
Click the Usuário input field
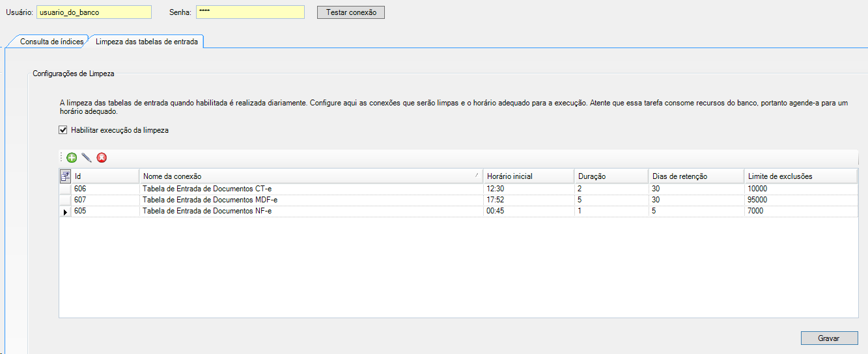tap(93, 12)
